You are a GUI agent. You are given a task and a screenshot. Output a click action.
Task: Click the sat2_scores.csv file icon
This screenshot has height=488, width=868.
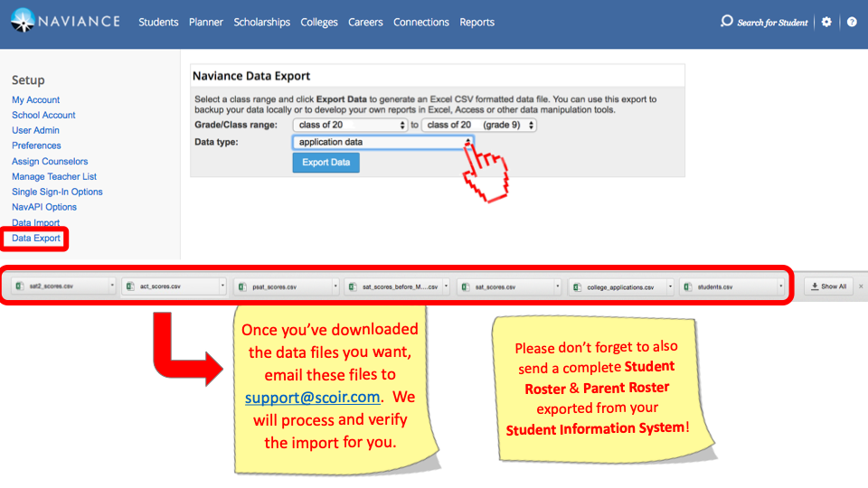[x=19, y=286]
